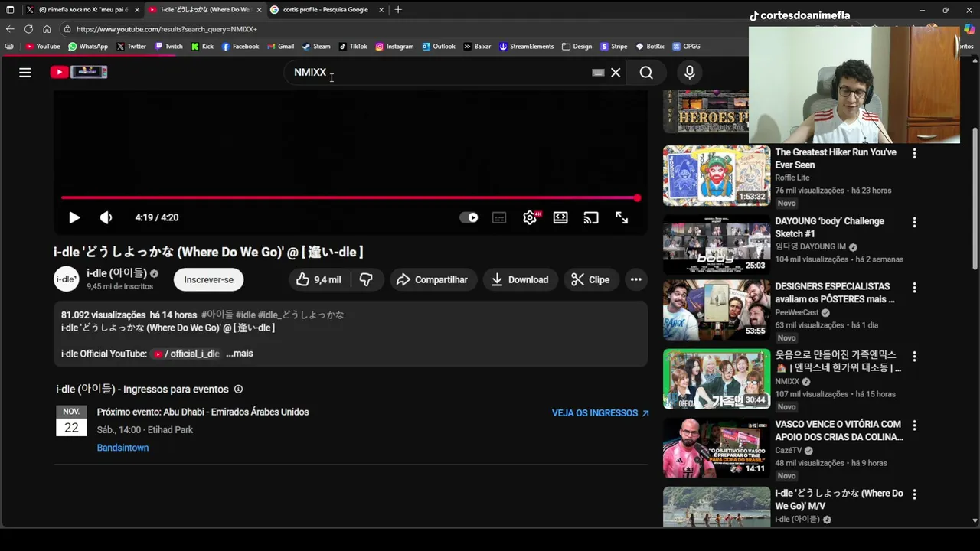The width and height of the screenshot is (980, 551).
Task: Clear the NMIXX search text
Action: point(616,73)
